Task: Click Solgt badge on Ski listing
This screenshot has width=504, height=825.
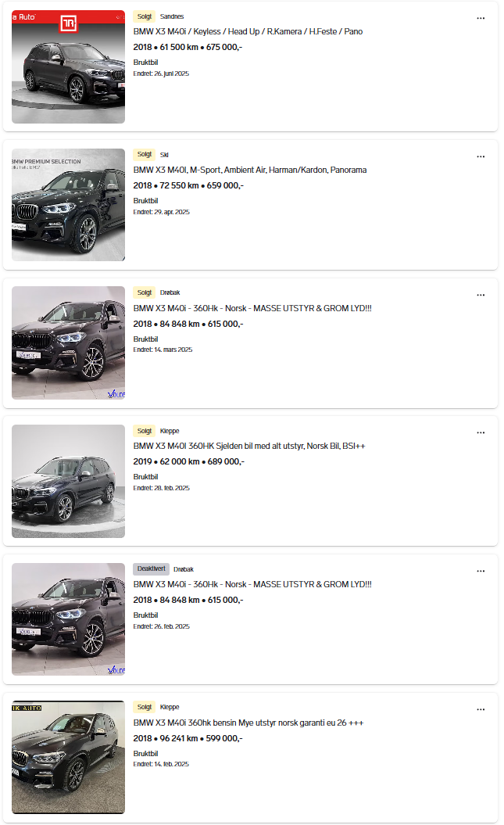Action: pyautogui.click(x=145, y=155)
